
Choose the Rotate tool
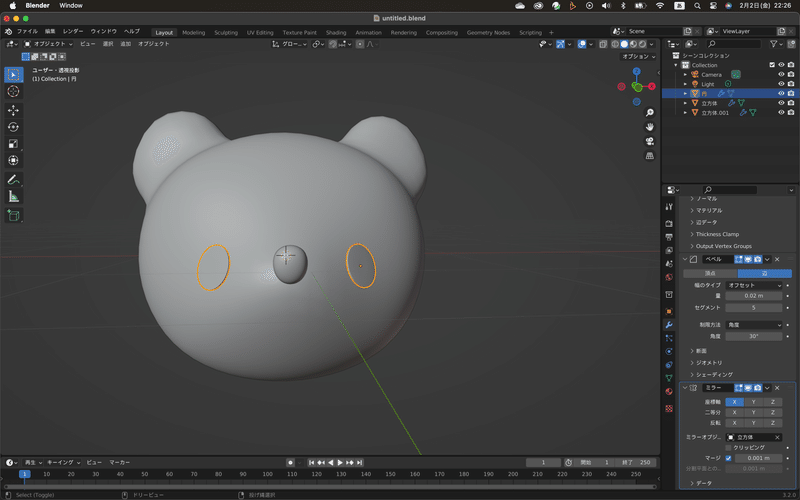(14, 127)
